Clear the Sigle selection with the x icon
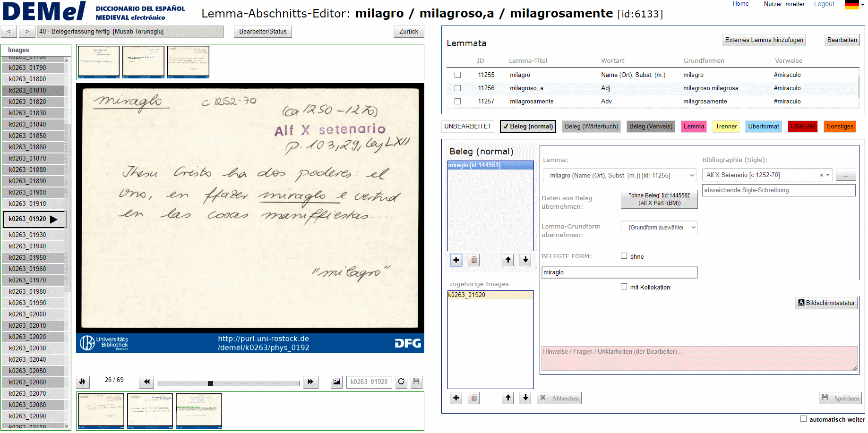868x433 pixels. pos(821,175)
